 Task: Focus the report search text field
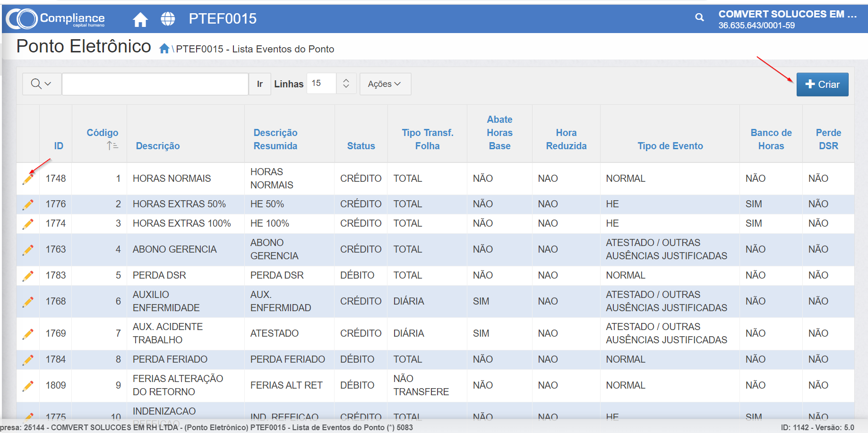point(155,84)
